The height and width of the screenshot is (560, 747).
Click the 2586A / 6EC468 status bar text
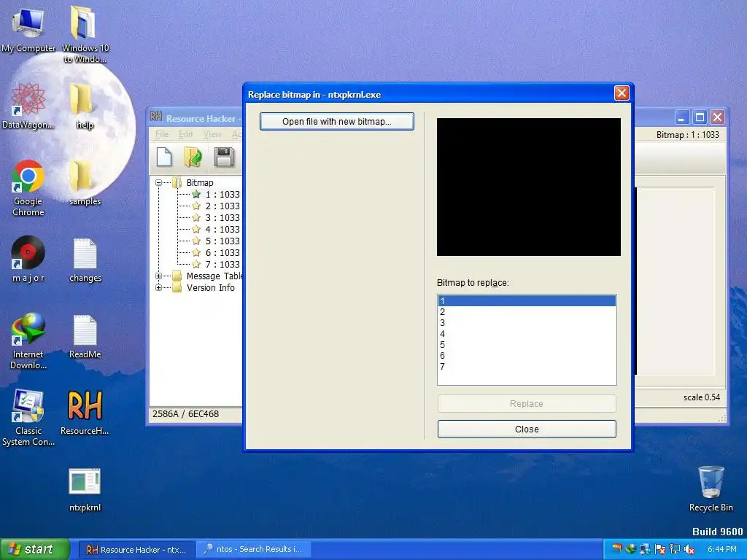(x=185, y=414)
